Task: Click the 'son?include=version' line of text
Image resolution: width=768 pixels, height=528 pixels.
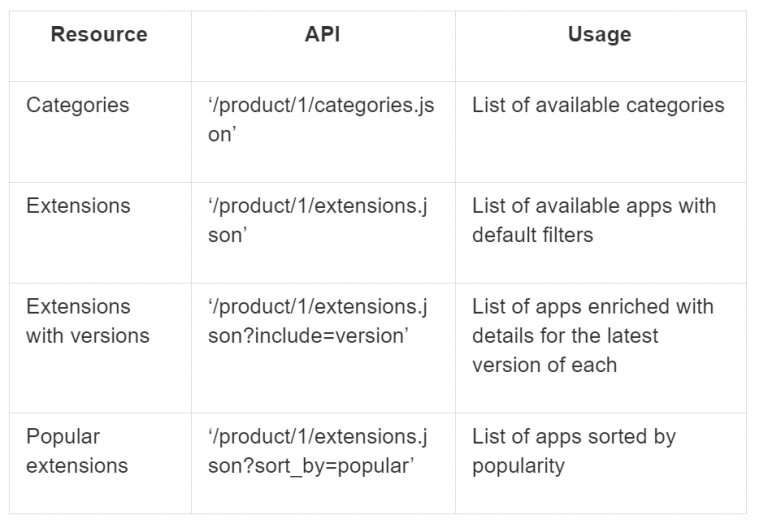Action: (x=307, y=336)
